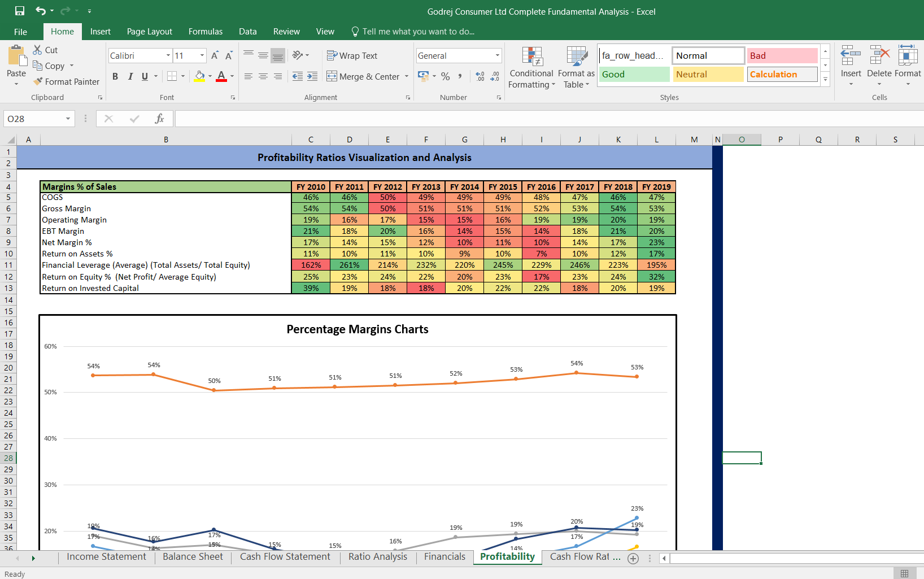Increase decimal places

point(480,76)
